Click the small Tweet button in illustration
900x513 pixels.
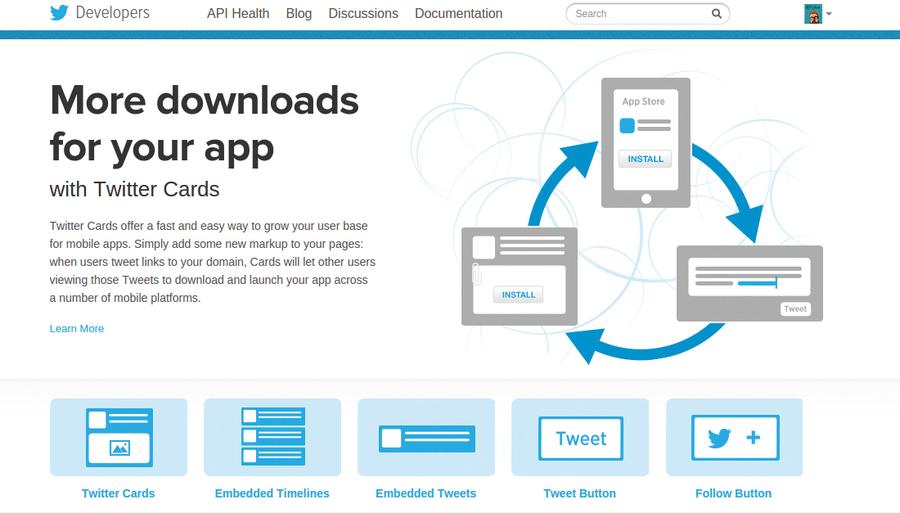click(795, 309)
